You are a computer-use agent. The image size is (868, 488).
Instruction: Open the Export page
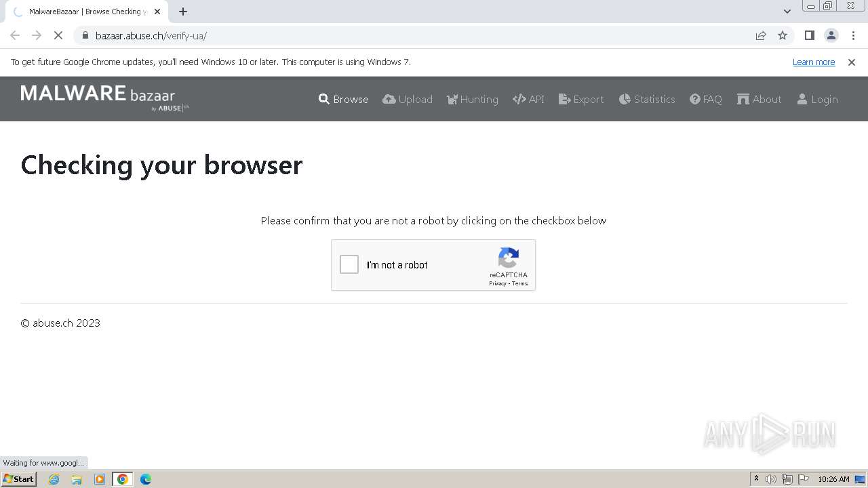click(x=581, y=99)
